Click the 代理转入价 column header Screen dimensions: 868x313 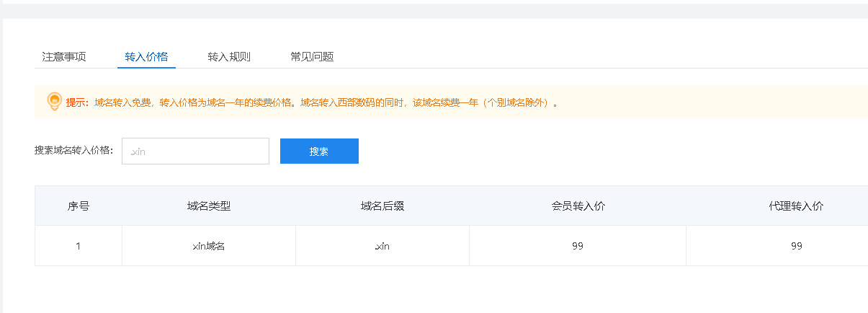coord(796,206)
